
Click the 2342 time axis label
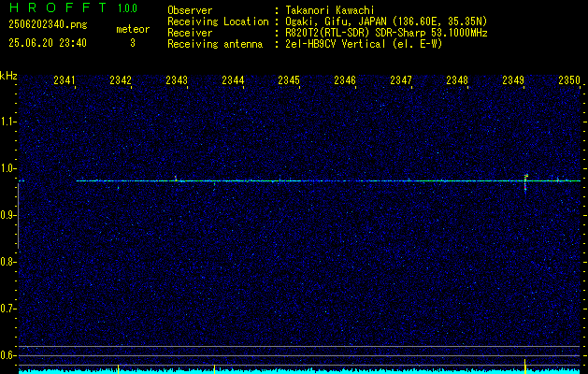121,80
